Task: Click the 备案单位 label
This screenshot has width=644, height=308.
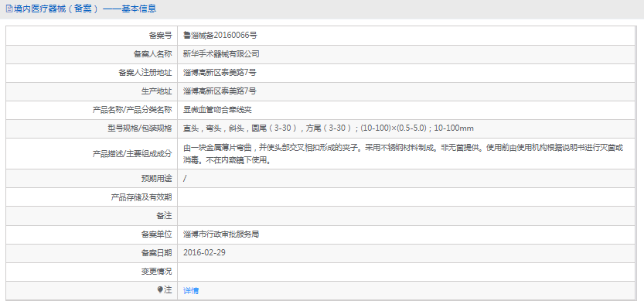Action: pyautogui.click(x=156, y=234)
